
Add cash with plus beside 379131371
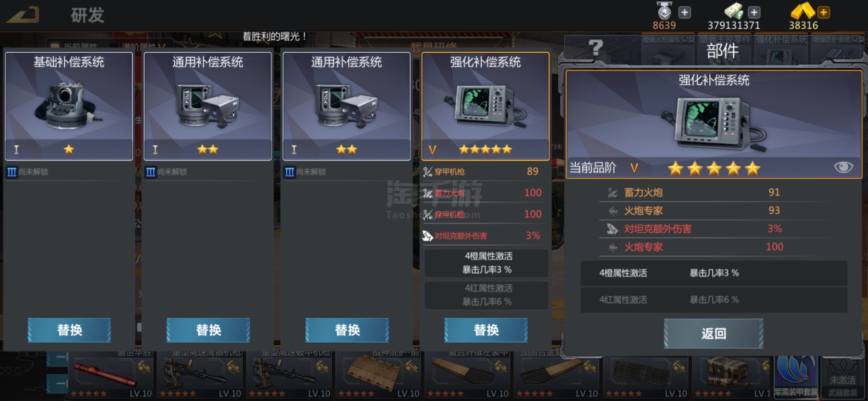(754, 12)
